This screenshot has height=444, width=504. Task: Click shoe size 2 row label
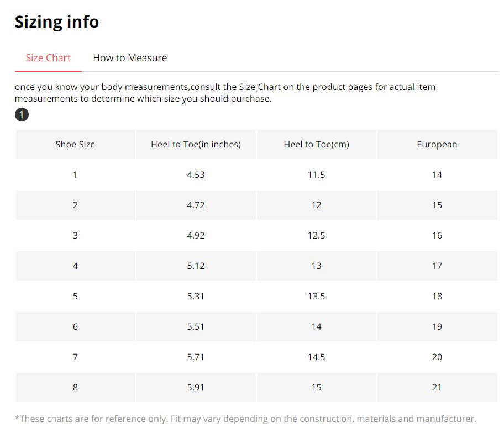75,205
